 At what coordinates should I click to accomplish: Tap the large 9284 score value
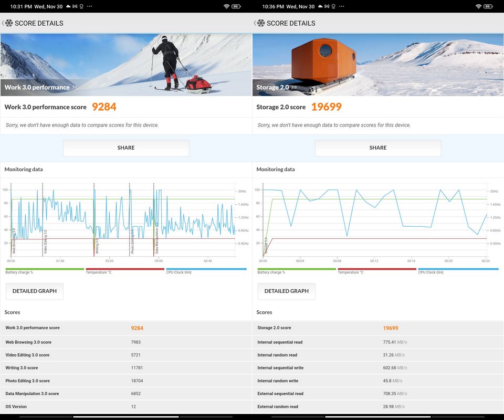104,107
